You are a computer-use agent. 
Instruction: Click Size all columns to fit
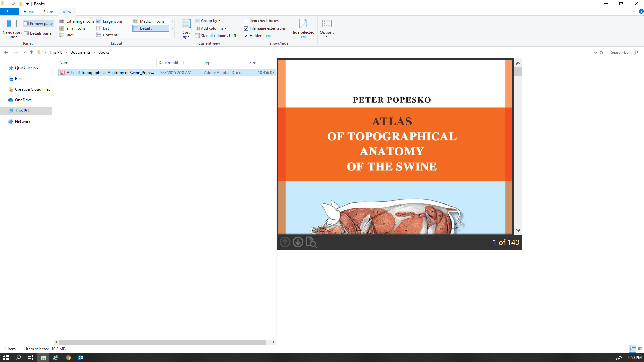click(x=216, y=36)
